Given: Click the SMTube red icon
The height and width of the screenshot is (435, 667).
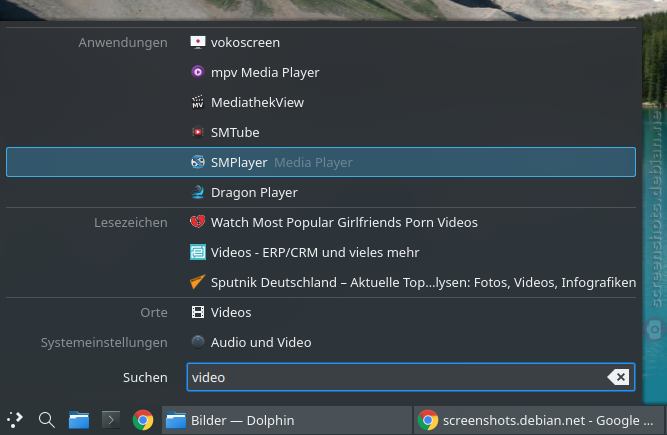Looking at the screenshot, I should (x=197, y=132).
